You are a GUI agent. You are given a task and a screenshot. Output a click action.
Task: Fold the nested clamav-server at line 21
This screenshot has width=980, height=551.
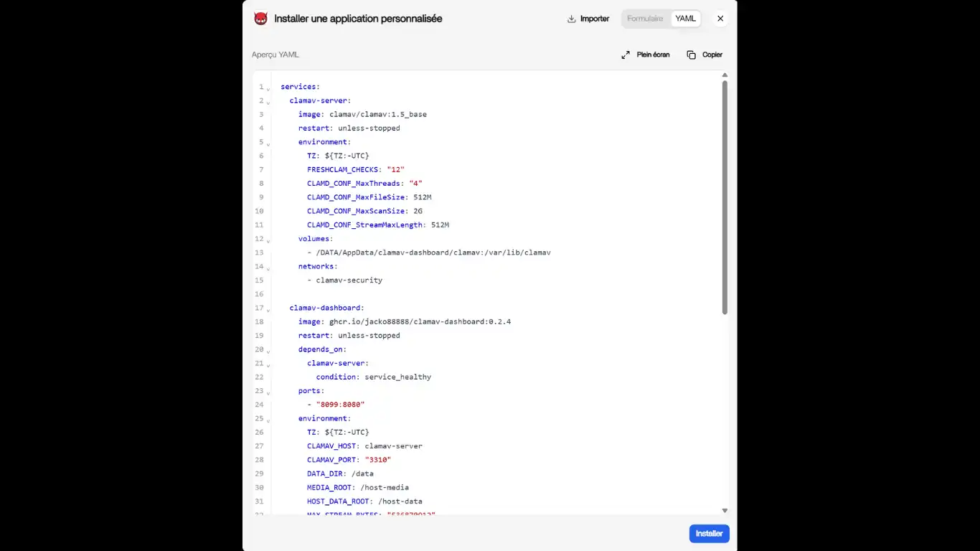(268, 364)
